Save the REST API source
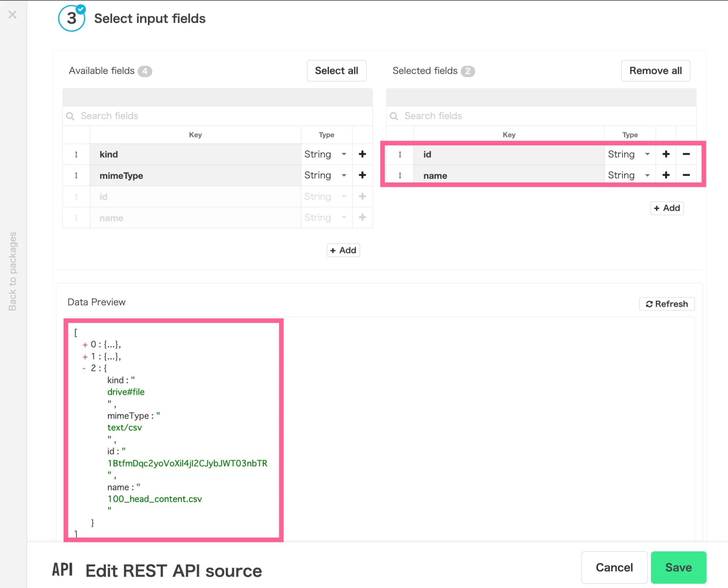 click(x=678, y=567)
